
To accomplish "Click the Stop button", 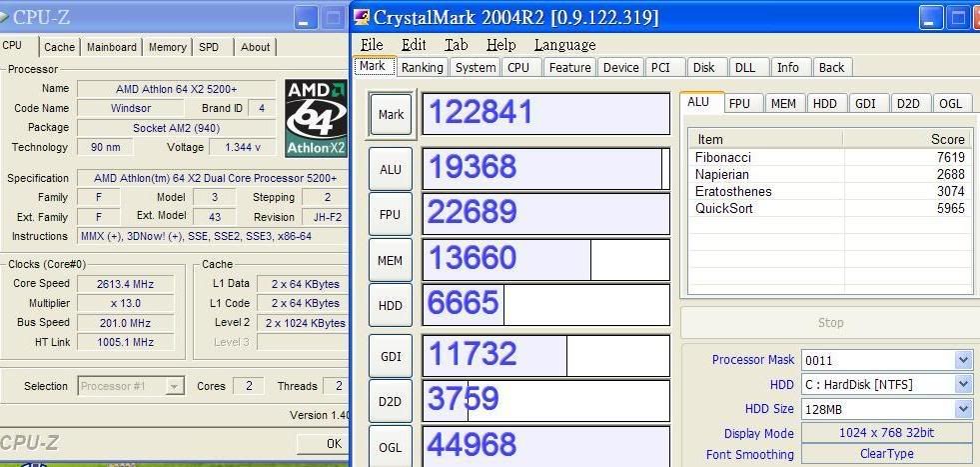I will pyautogui.click(x=830, y=323).
